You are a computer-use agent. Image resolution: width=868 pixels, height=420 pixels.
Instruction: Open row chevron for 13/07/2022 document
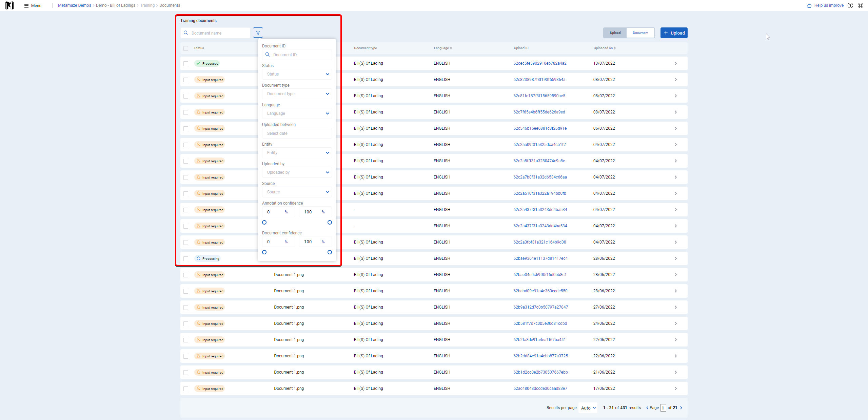[675, 63]
